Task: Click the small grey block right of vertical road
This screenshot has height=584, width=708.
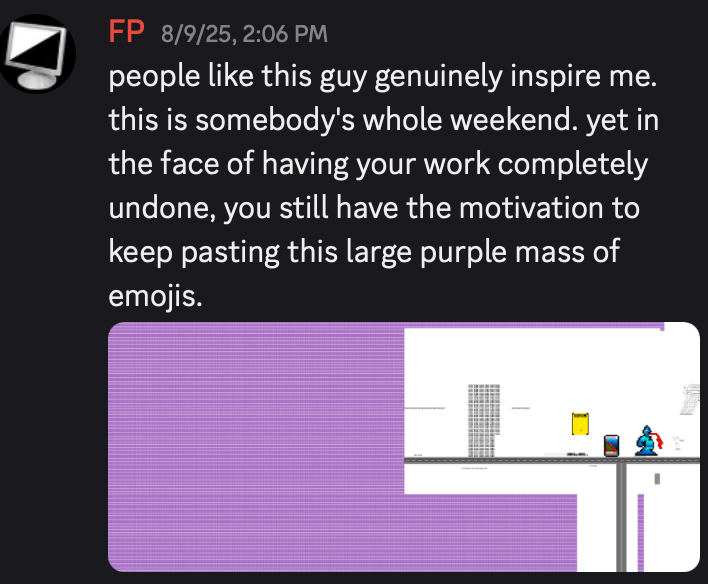Action: coord(657,480)
